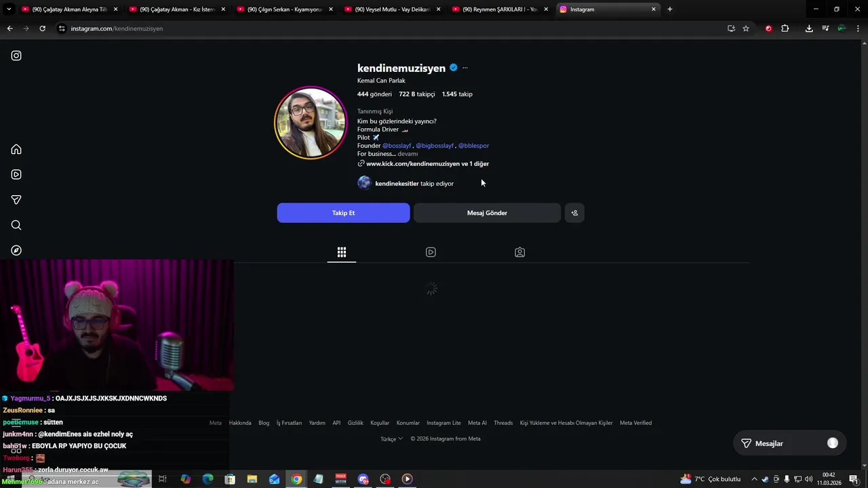Open the @bigbosslayf mention link

[435, 146]
